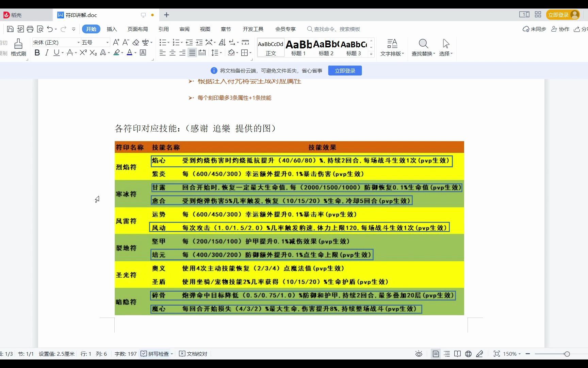This screenshot has width=588, height=368.
Task: Toggle writing mode pen icon in status bar
Action: [479, 354]
